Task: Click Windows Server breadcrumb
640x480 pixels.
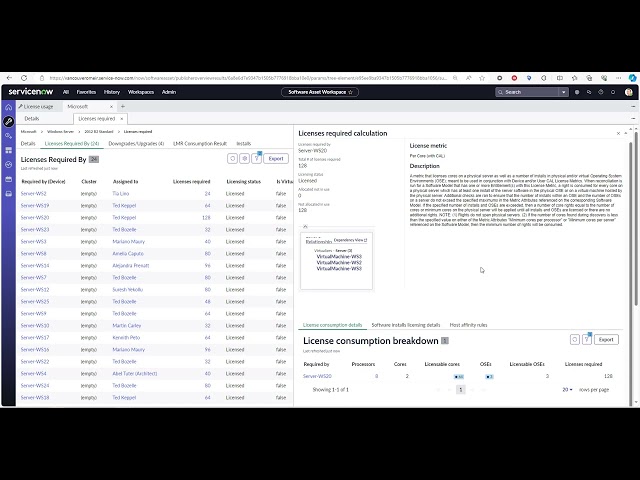Action: pos(60,132)
